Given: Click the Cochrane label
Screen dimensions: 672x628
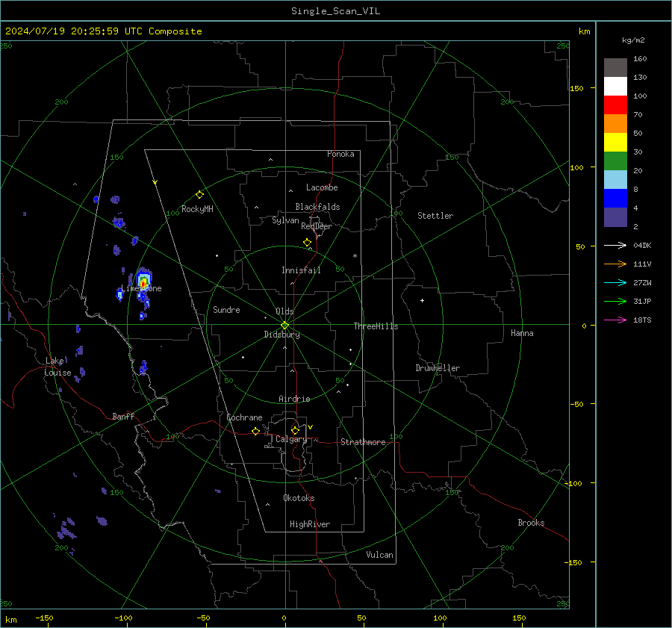Looking at the screenshot, I should (x=244, y=417).
